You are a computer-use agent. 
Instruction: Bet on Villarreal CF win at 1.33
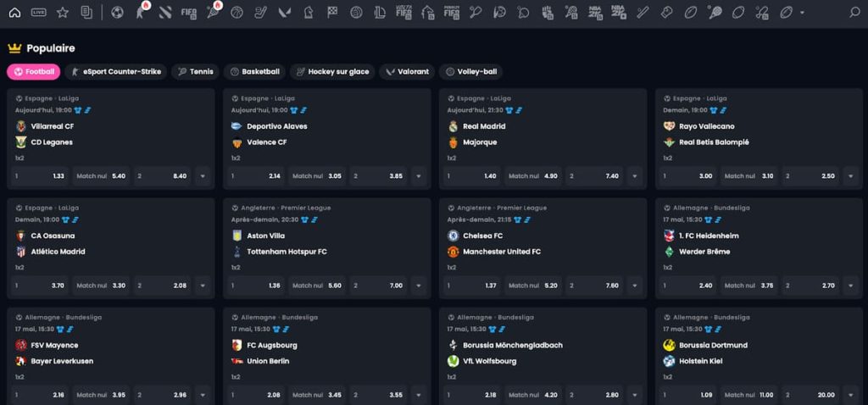pyautogui.click(x=40, y=176)
